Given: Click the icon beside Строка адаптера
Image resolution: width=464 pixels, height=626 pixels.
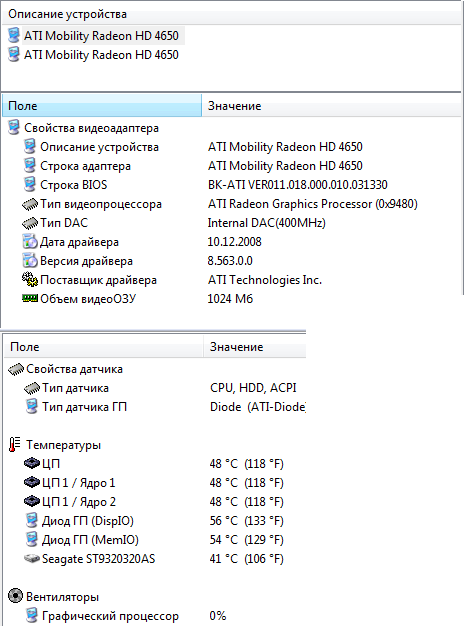Looking at the screenshot, I should [30, 165].
